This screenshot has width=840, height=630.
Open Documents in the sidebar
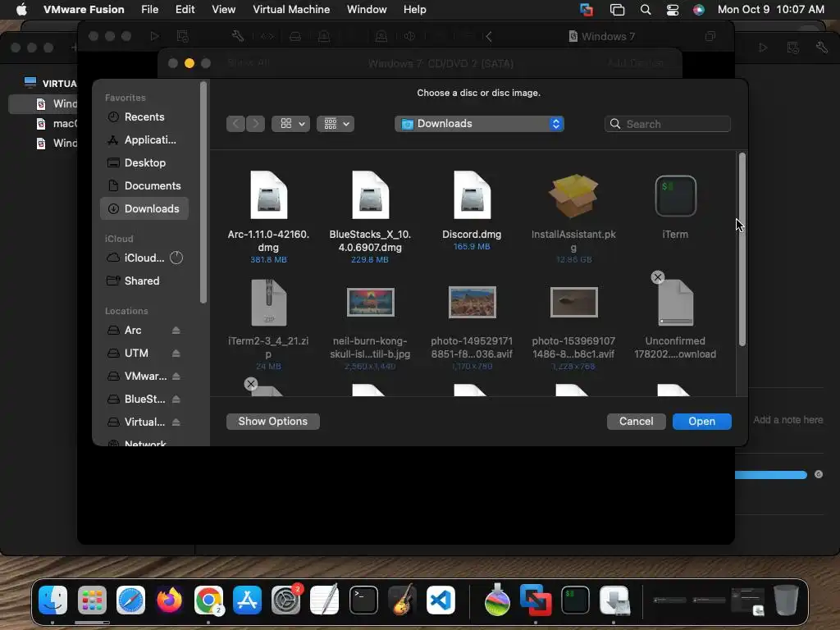coord(144,186)
